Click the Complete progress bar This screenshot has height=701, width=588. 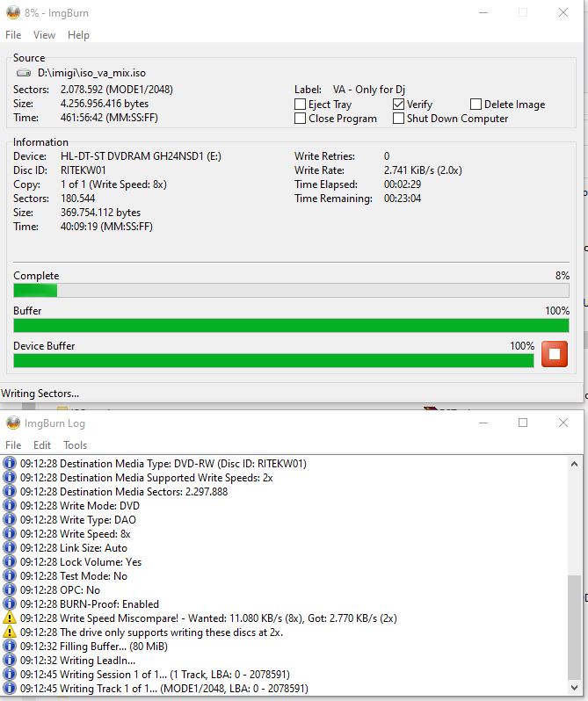pos(291,290)
